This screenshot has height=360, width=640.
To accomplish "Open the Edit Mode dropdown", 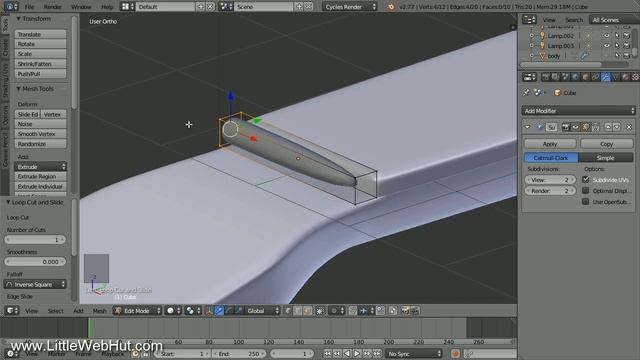I will [138, 311].
